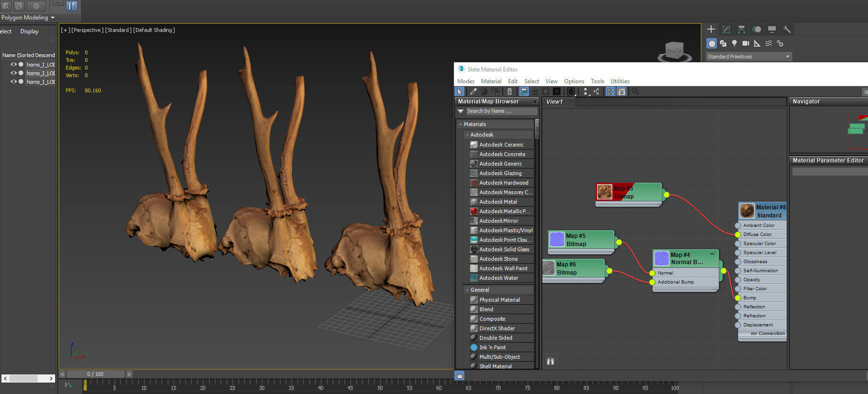
Task: Open the Material menu in Slate editor
Action: pos(491,81)
